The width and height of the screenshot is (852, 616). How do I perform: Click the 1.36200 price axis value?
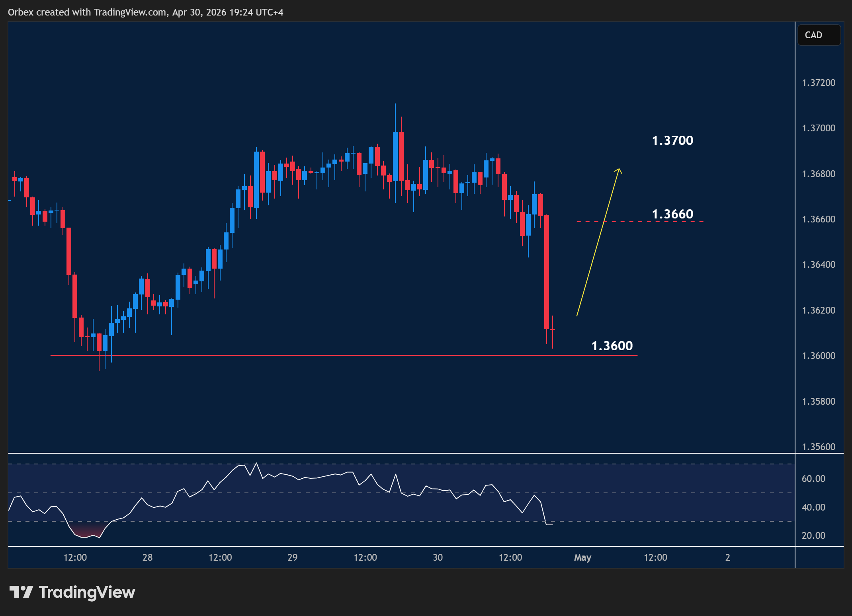point(819,310)
